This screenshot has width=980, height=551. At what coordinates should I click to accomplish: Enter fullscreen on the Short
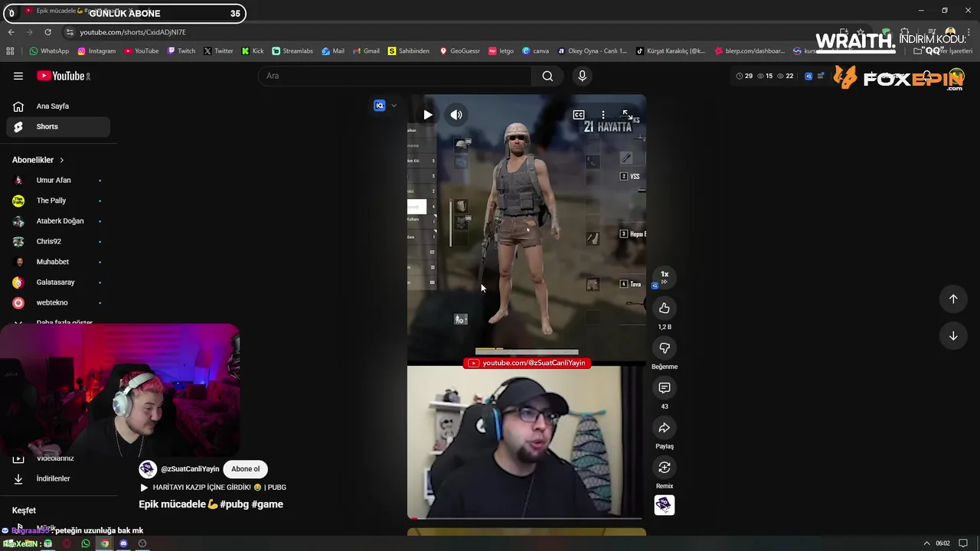pos(627,115)
